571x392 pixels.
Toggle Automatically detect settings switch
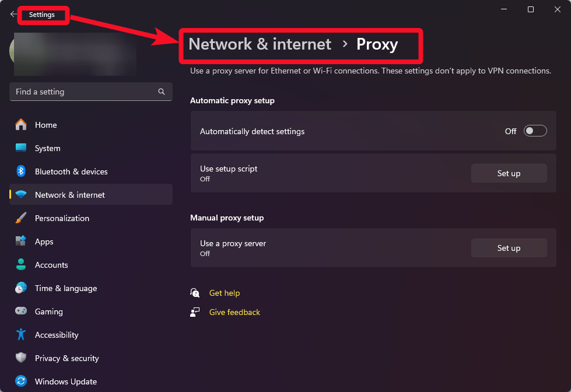click(535, 131)
